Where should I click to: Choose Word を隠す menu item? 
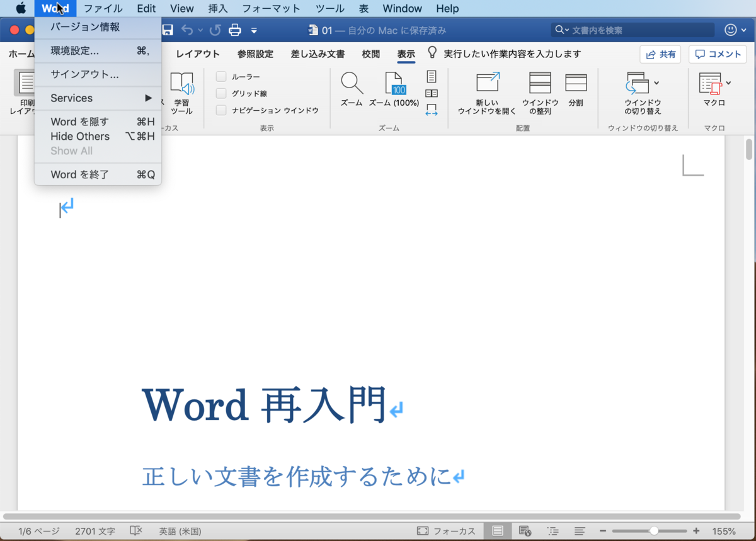pos(98,122)
